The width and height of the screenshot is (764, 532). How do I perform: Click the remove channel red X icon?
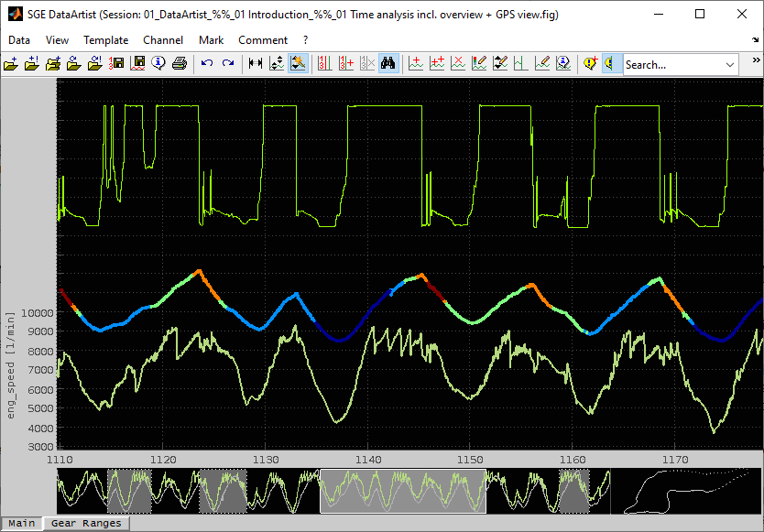click(458, 63)
